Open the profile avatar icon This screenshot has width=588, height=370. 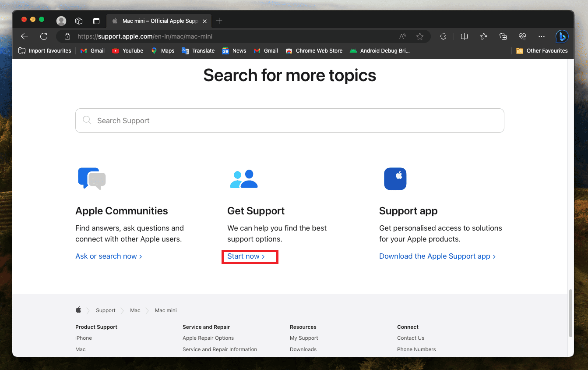click(x=61, y=21)
